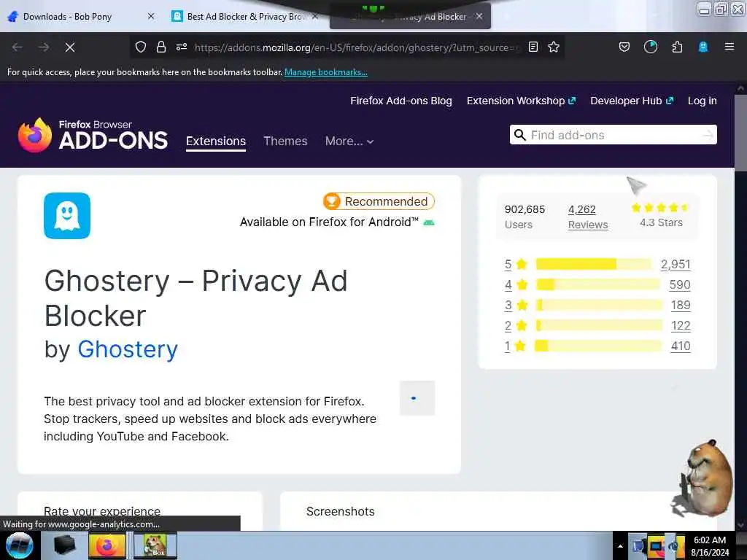This screenshot has width=747, height=560.
Task: Open tracking protection shield
Action: point(141,47)
